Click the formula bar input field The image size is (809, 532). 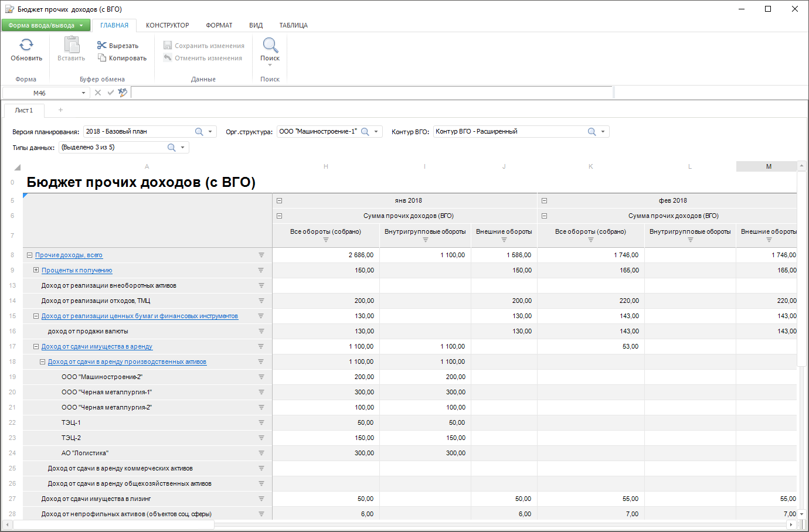click(372, 93)
